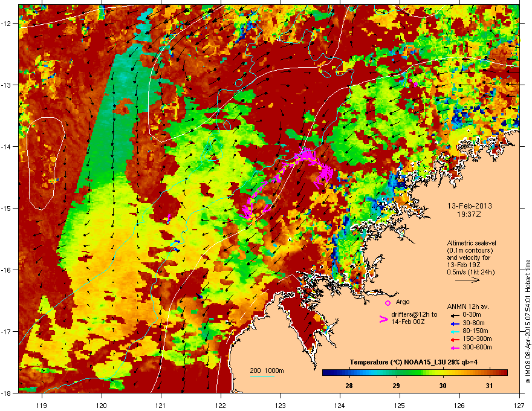Click the cyan 80-150m ANMN arrow symbol
Viewport: 532px width, 411px height.
click(x=454, y=331)
